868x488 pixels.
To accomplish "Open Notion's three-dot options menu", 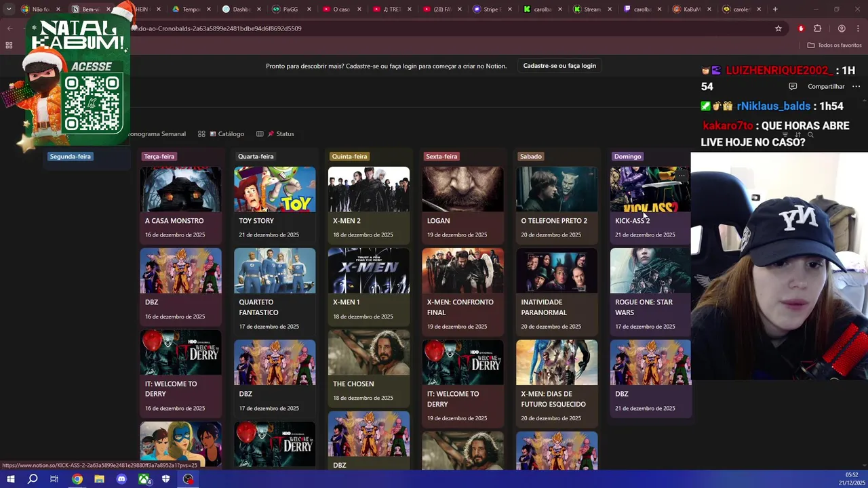I will [x=856, y=87].
